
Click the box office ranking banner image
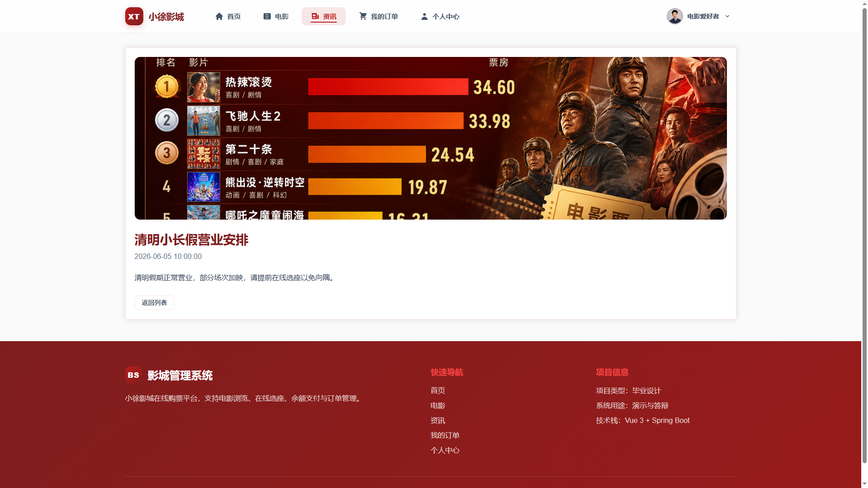(x=430, y=138)
